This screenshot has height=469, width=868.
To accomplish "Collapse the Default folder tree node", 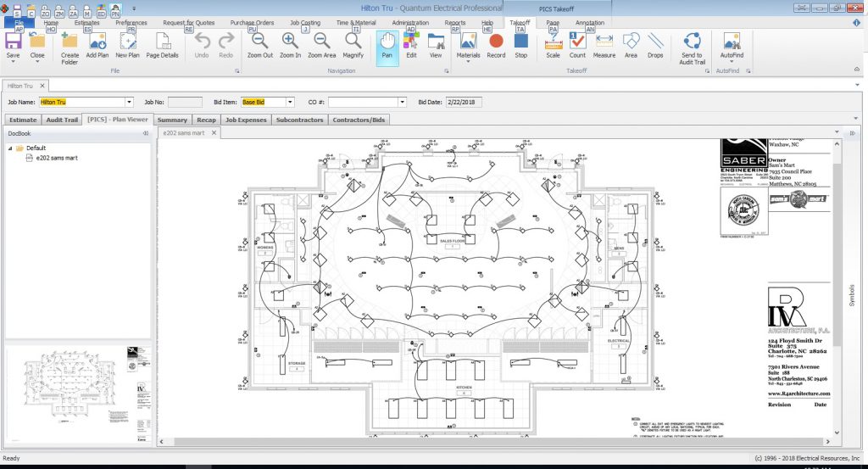I will click(x=10, y=148).
